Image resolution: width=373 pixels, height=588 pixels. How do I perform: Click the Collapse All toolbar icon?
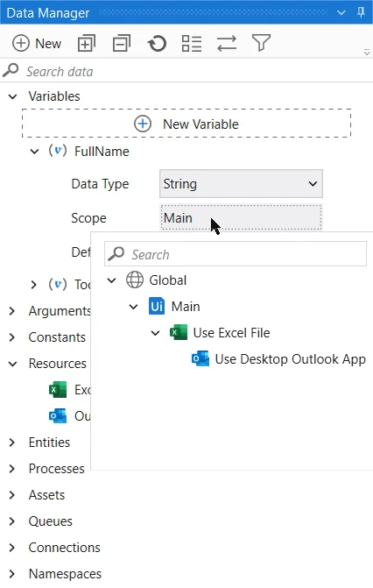point(122,43)
